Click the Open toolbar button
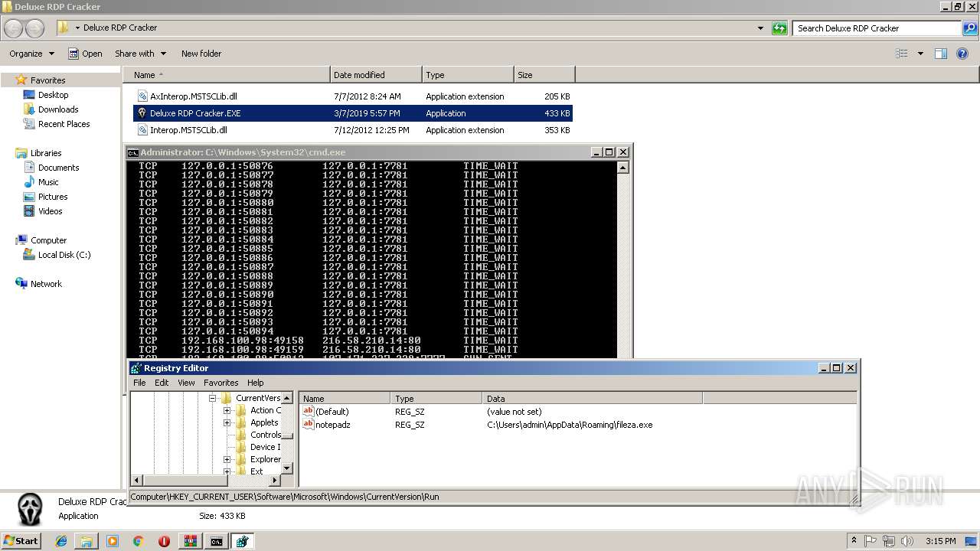Image resolution: width=980 pixels, height=551 pixels. [85, 54]
